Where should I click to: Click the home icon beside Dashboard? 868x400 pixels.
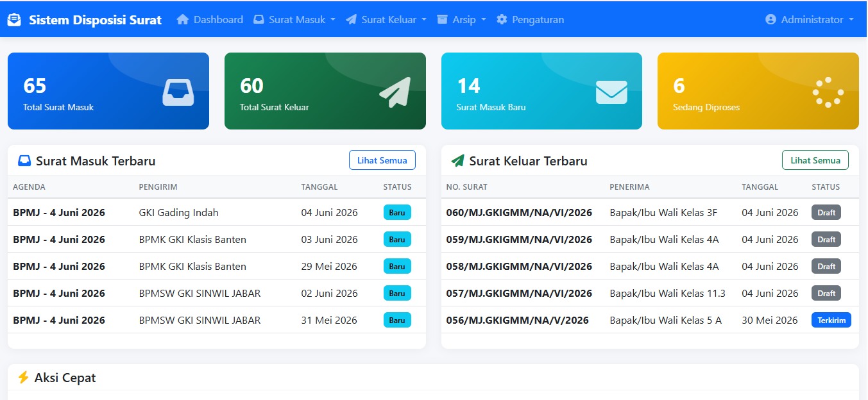(x=183, y=19)
